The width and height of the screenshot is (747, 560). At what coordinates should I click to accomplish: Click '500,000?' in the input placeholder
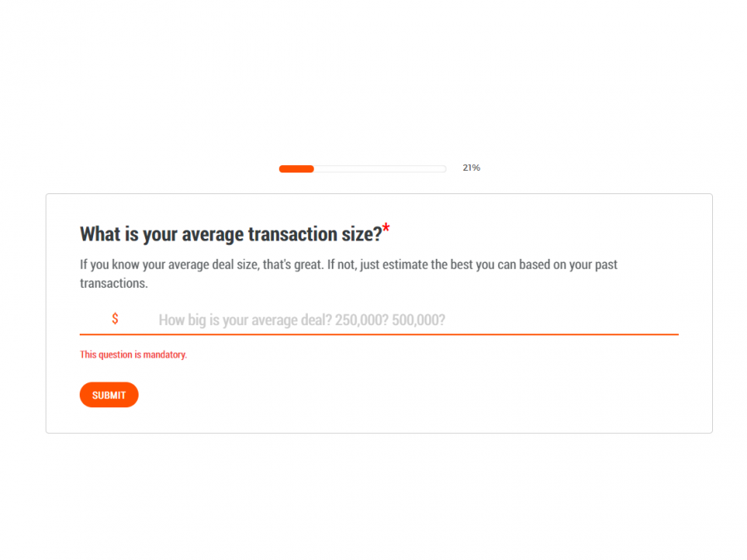tap(418, 320)
